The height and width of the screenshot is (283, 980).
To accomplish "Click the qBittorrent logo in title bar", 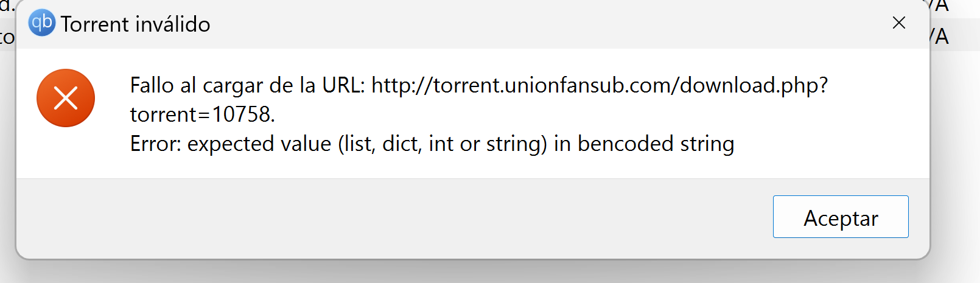I will click(x=42, y=23).
